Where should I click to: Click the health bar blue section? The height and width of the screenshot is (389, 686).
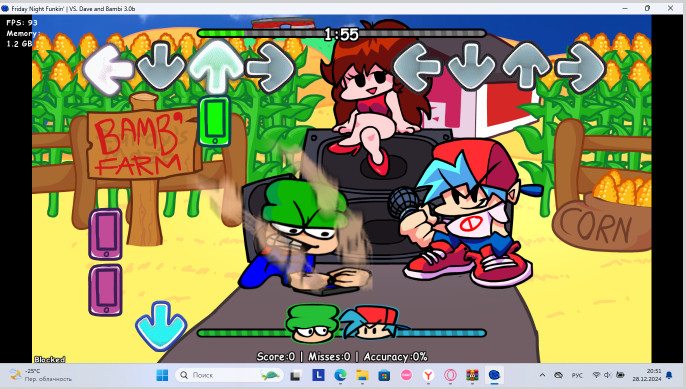[x=441, y=333]
